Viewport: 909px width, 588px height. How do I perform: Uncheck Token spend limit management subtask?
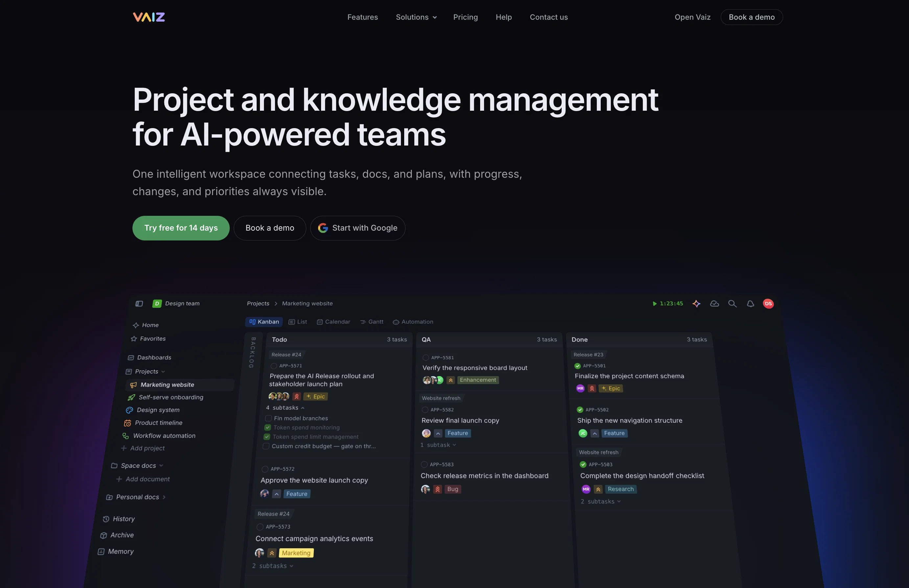click(267, 437)
